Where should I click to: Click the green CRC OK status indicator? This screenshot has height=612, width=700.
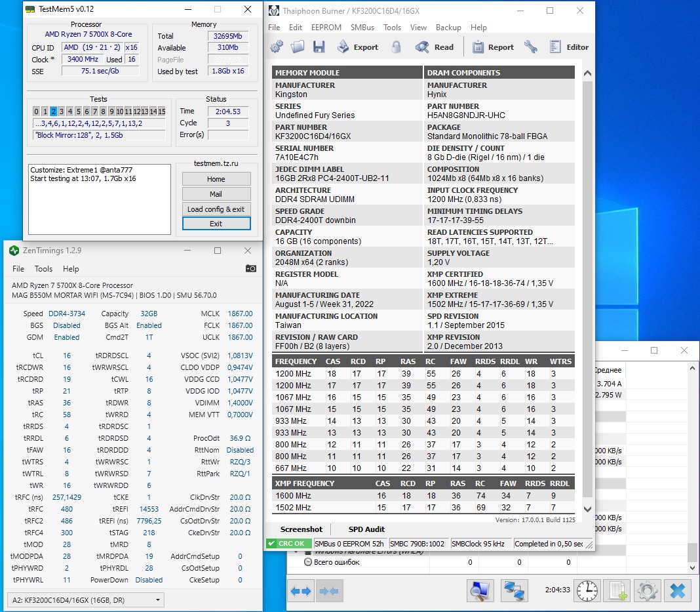point(288,544)
